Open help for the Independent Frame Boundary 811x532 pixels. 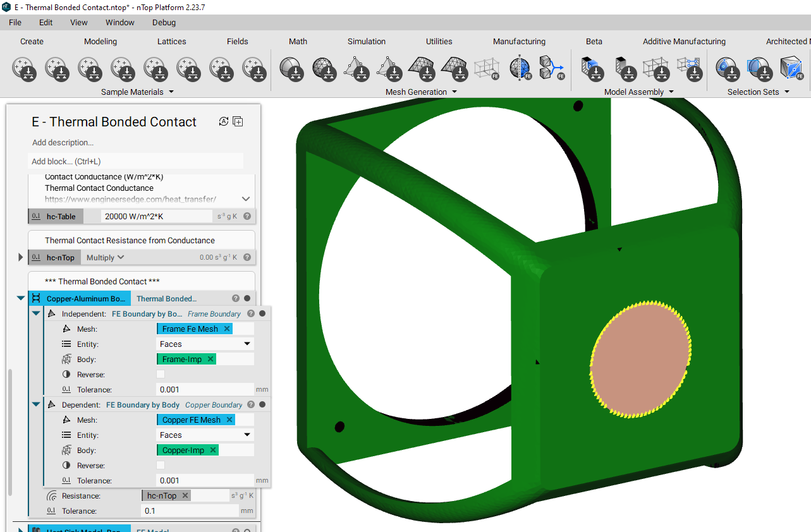(x=251, y=313)
